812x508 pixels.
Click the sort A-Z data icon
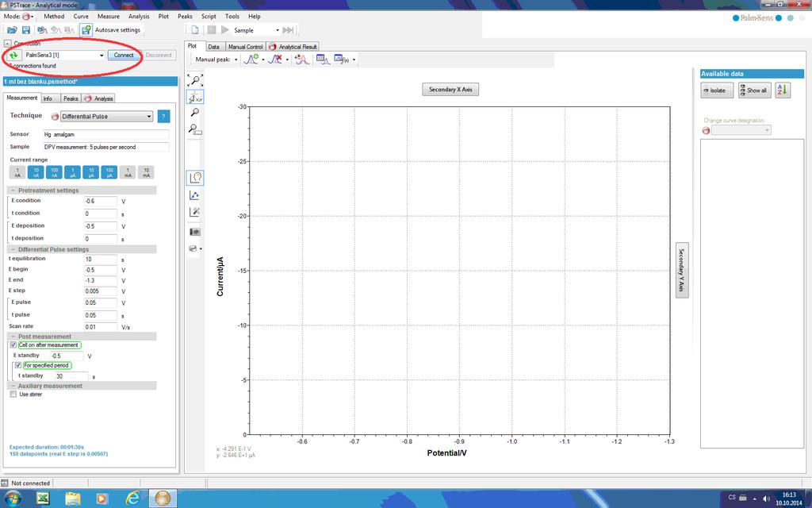click(783, 90)
